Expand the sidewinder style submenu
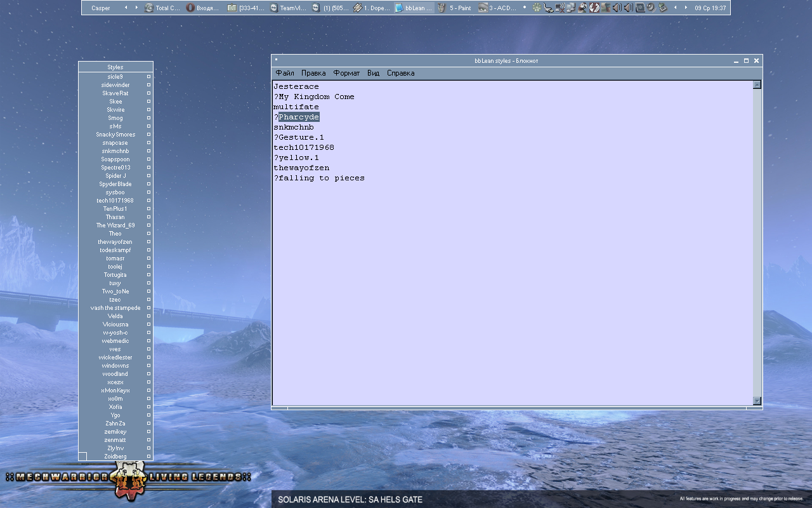The image size is (812, 508). click(149, 85)
